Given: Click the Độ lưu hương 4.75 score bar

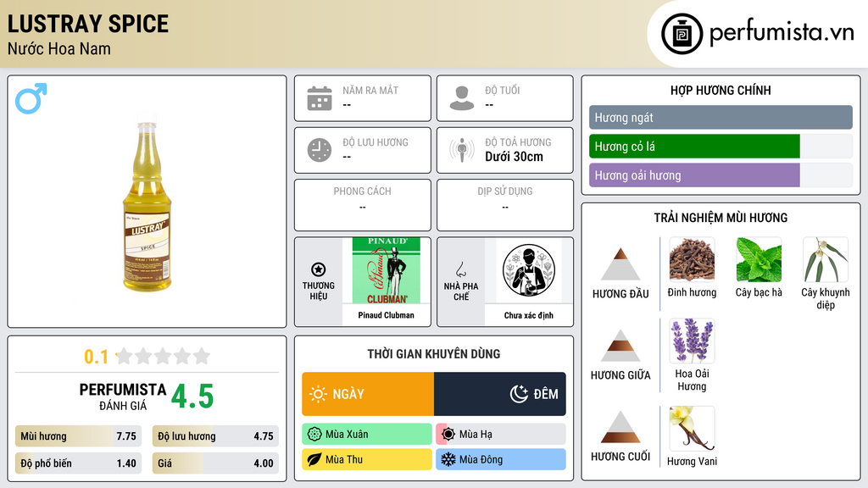Looking at the screenshot, I should pyautogui.click(x=215, y=436).
